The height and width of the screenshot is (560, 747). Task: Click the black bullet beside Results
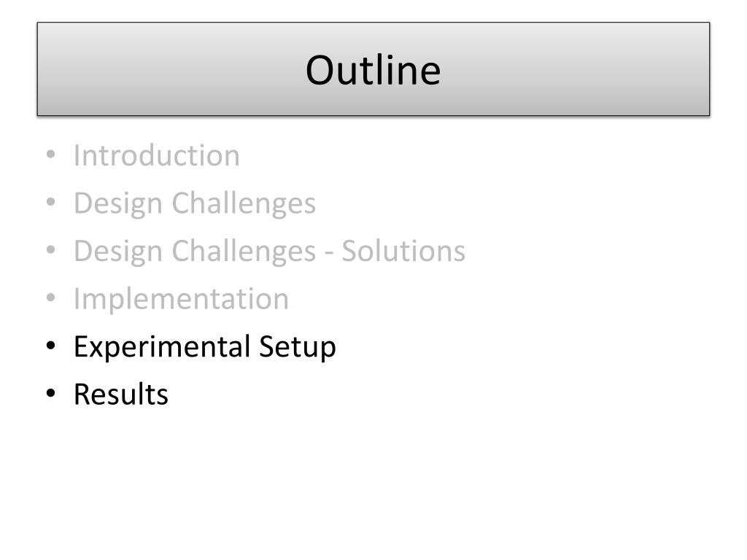[51, 393]
